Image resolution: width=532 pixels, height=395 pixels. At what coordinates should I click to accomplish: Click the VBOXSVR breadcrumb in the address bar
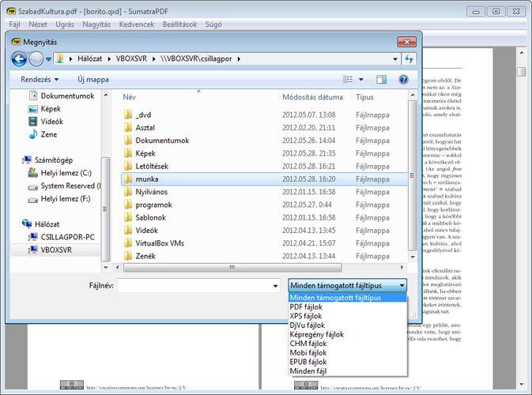point(131,58)
